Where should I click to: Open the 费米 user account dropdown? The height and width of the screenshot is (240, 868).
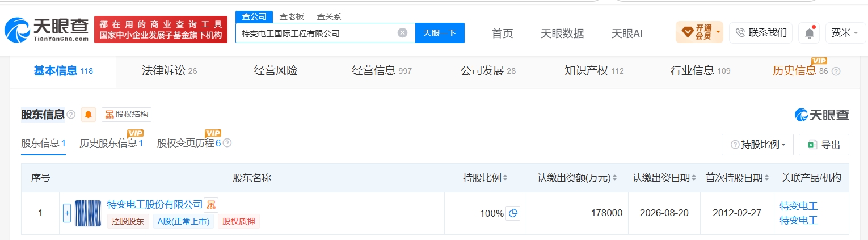(x=845, y=33)
